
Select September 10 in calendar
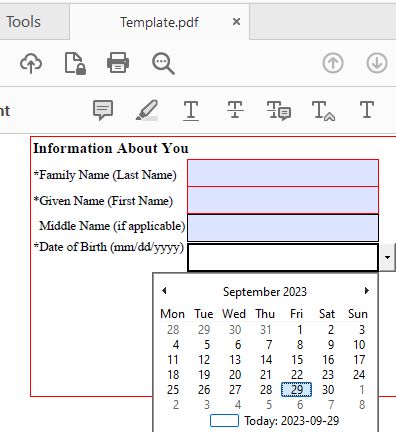pyautogui.click(x=359, y=345)
